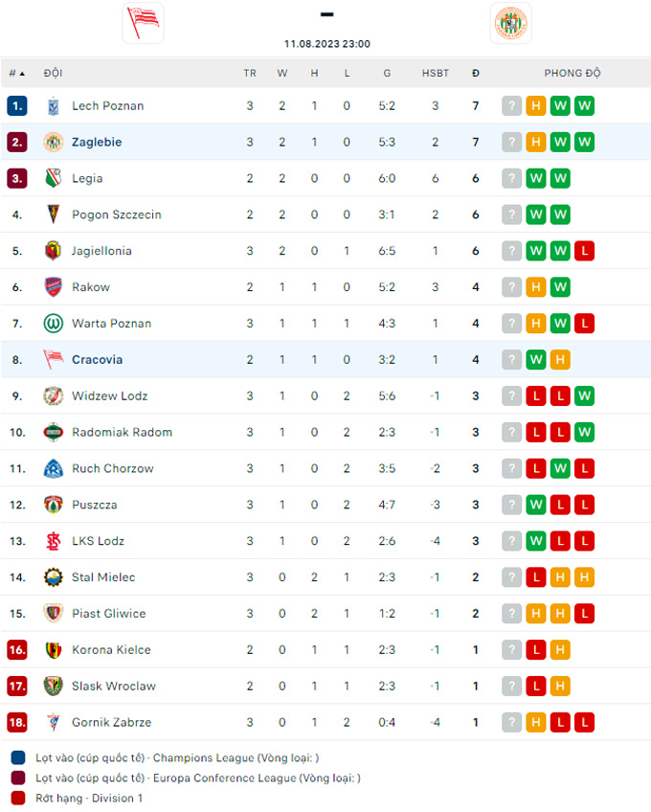Reveal the question-mark form badge for Cracovia
This screenshot has width=651, height=812.
[x=511, y=359]
